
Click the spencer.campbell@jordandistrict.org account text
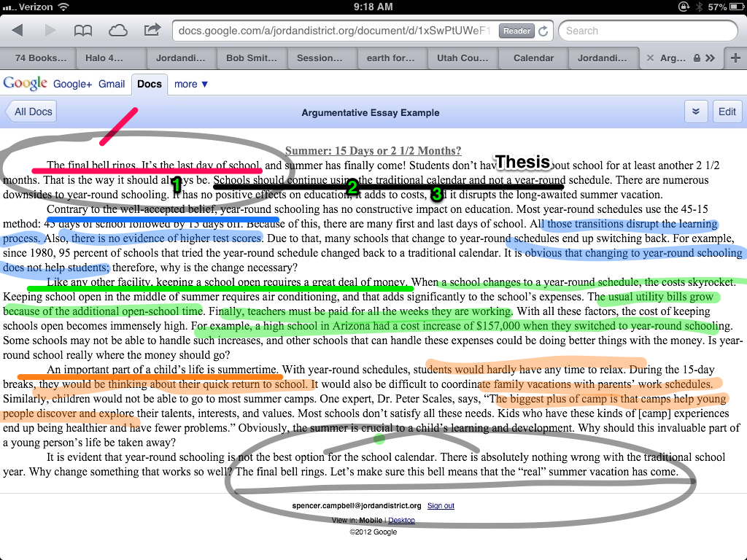(x=357, y=506)
